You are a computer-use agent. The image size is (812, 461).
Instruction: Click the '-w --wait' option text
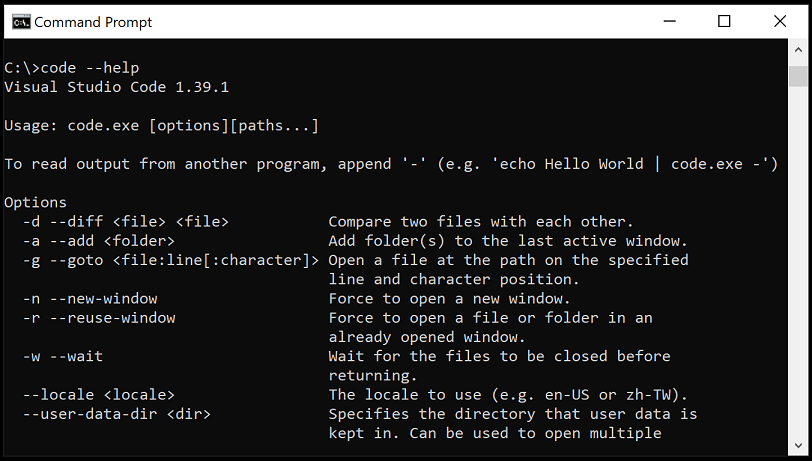click(63, 356)
